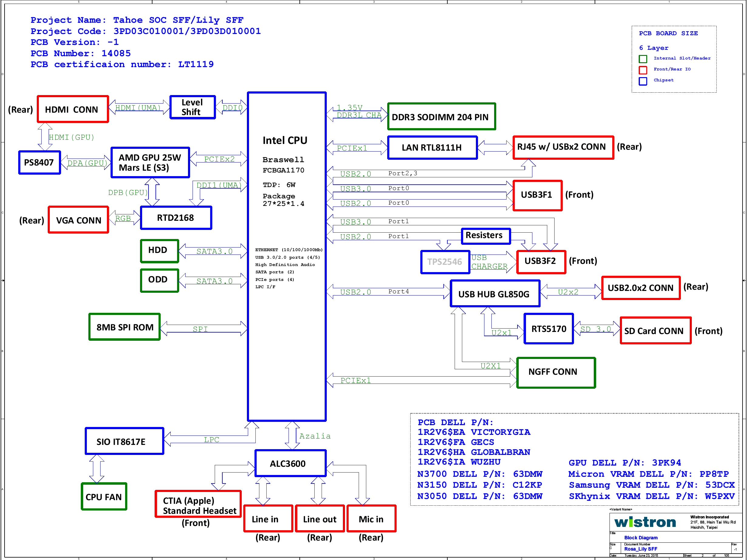
Task: Click the 6 Layer text
Action: click(653, 48)
